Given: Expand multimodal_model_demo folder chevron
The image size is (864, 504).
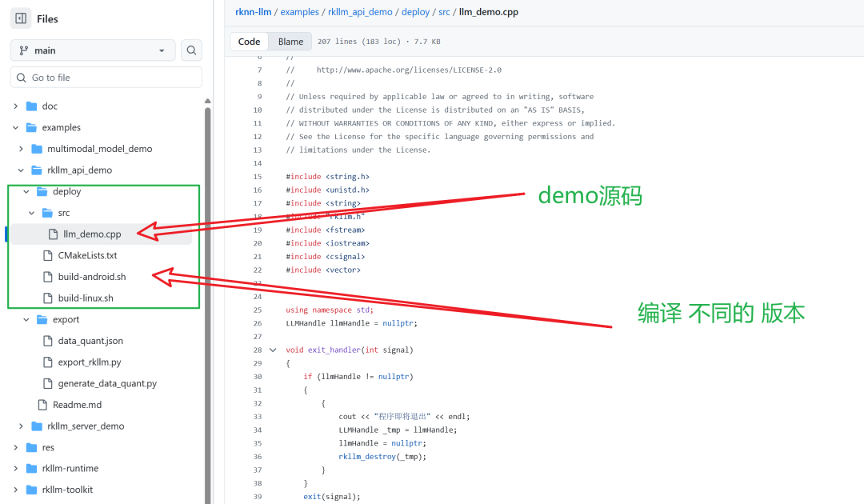Looking at the screenshot, I should coord(21,149).
